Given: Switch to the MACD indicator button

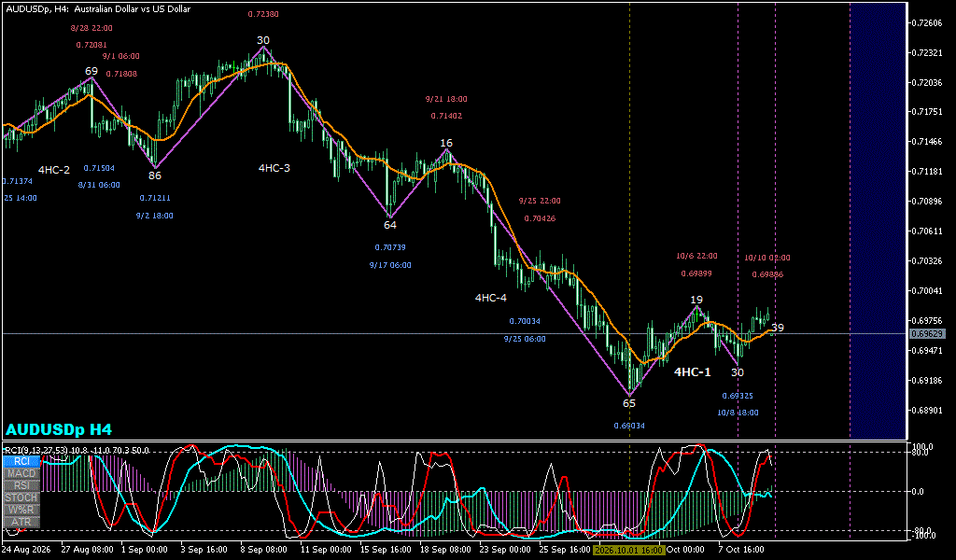Looking at the screenshot, I should 22,473.
